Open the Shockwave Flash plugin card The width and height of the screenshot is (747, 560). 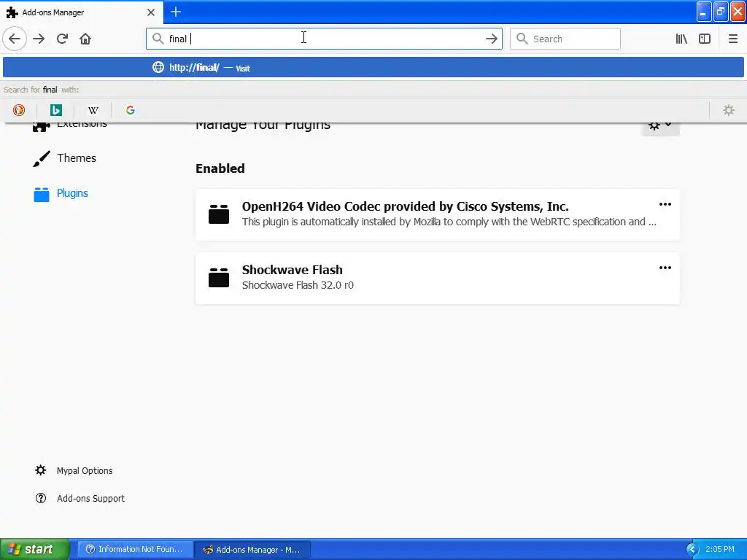pos(438,278)
